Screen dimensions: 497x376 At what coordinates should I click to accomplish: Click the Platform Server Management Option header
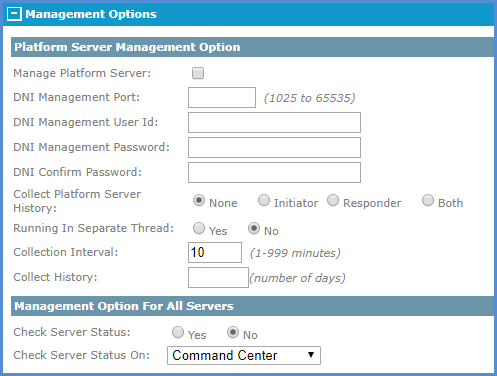coord(252,47)
